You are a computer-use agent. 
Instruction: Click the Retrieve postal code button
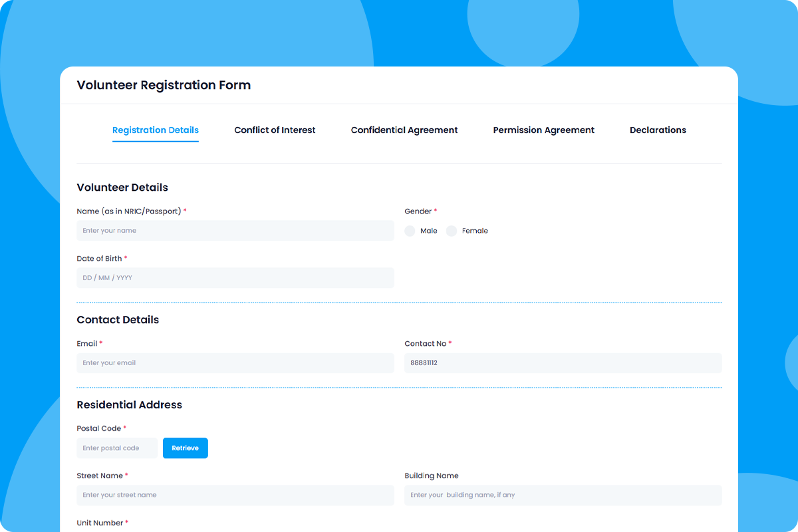pyautogui.click(x=186, y=448)
